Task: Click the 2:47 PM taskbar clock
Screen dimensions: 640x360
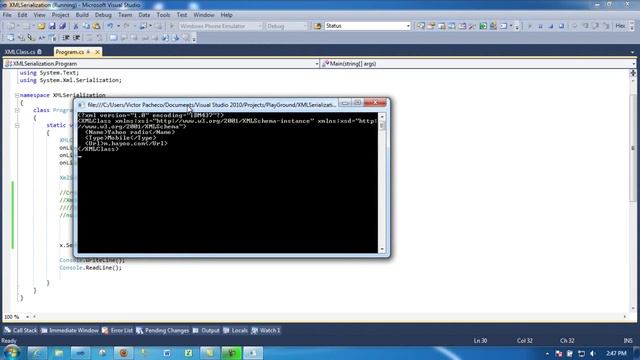Action: point(616,353)
